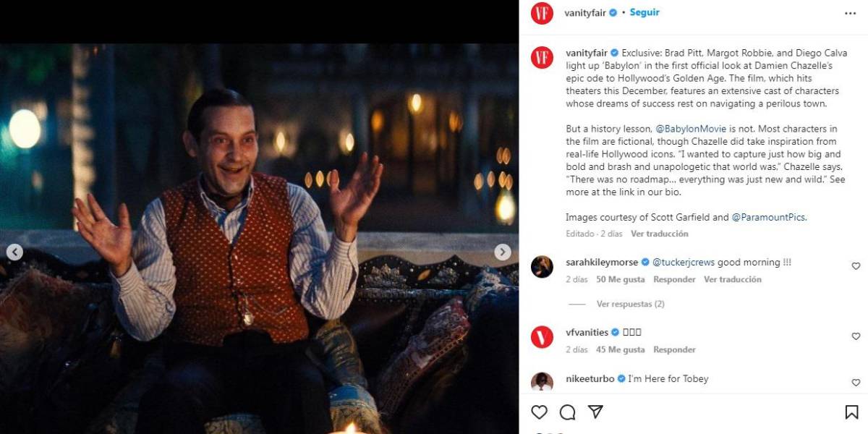
Task: Open the three-dot more options menu
Action: coord(850,13)
